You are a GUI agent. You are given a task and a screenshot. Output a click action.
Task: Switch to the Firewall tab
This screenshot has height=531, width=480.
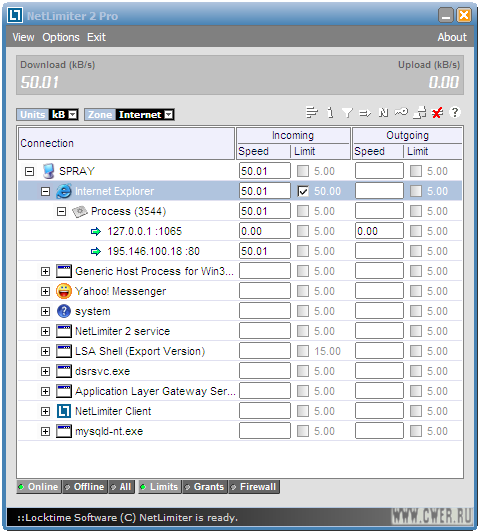(x=254, y=487)
